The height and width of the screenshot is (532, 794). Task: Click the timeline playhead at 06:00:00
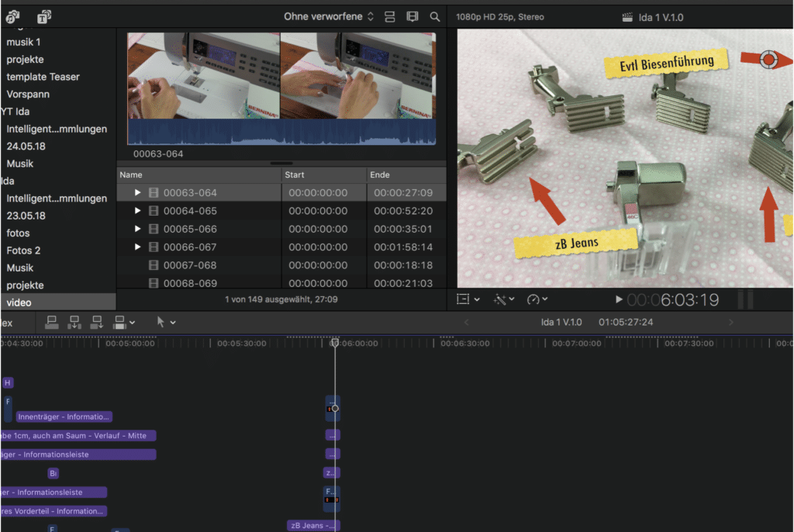(x=335, y=343)
